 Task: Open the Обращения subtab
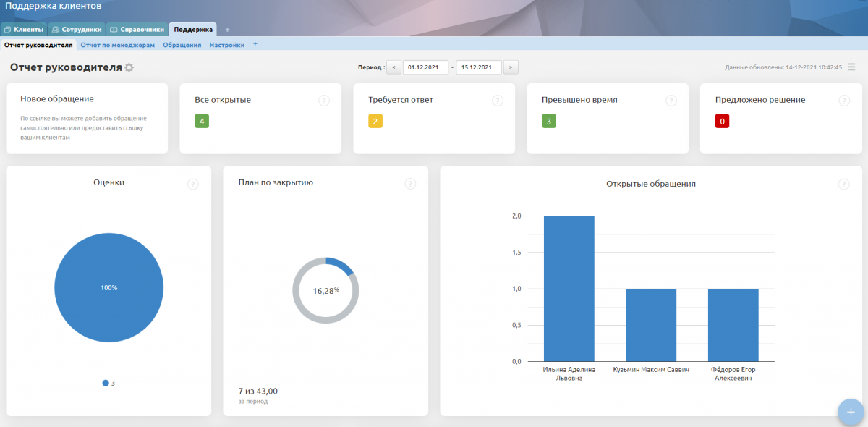click(182, 45)
